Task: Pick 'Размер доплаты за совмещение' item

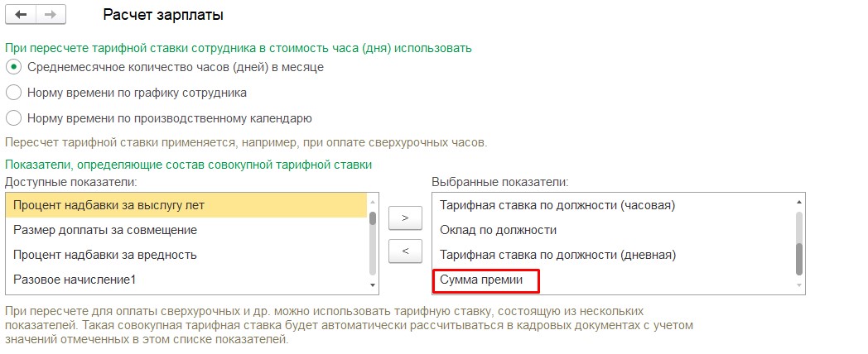Action: coord(105,230)
